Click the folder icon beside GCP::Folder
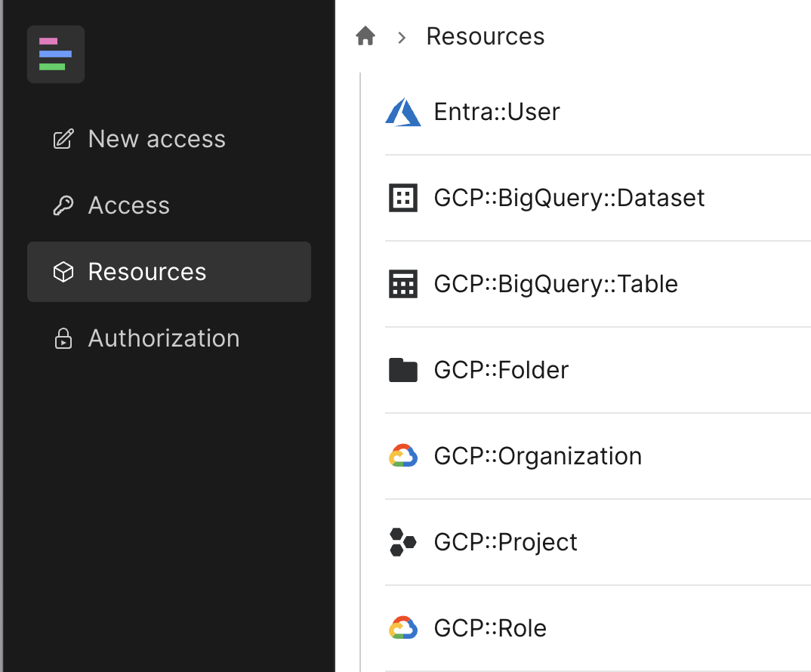The width and height of the screenshot is (811, 672). 403,370
